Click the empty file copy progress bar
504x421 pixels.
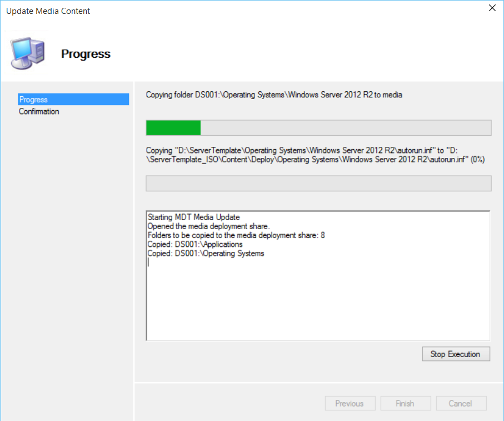tap(318, 184)
